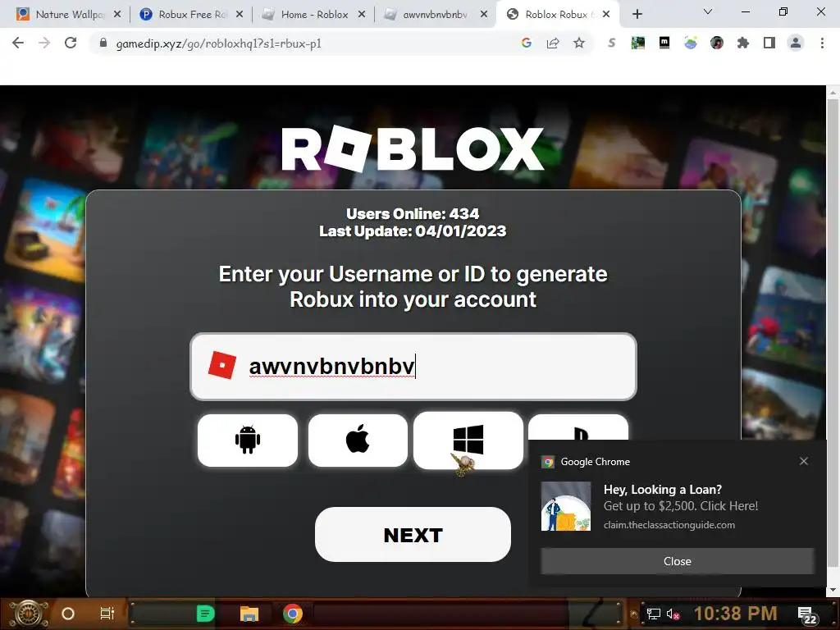840x630 pixels.
Task: Go back to previous page
Action: [18, 43]
